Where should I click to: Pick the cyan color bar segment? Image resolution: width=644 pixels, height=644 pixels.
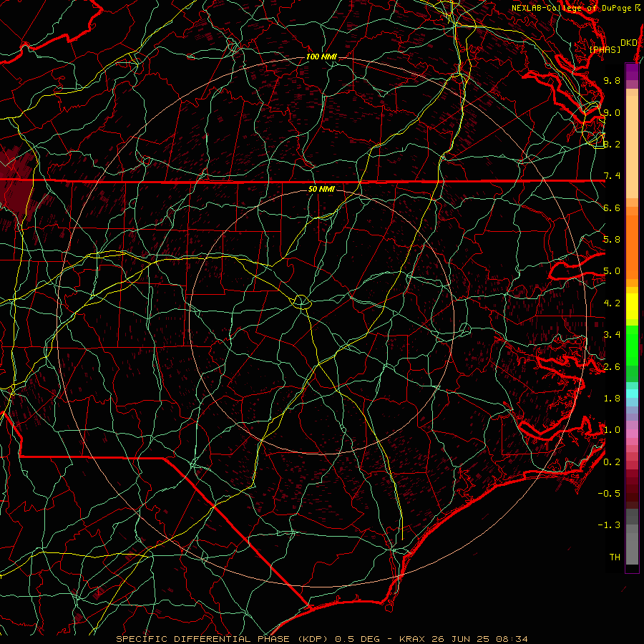632,394
